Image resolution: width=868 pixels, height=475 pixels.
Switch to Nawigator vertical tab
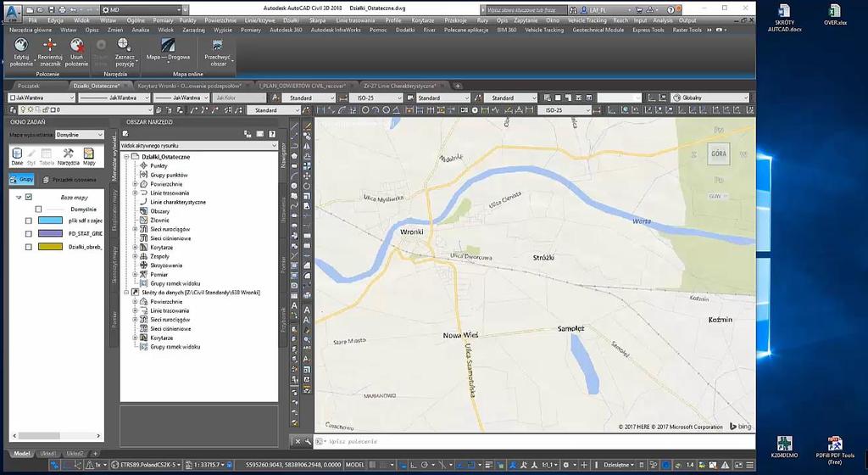pyautogui.click(x=283, y=155)
